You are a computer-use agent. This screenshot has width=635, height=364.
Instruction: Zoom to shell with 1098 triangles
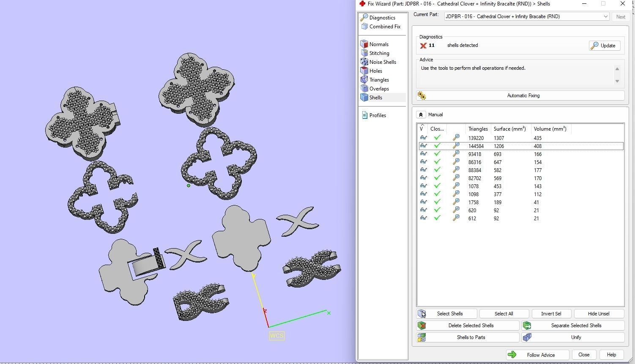(x=456, y=194)
